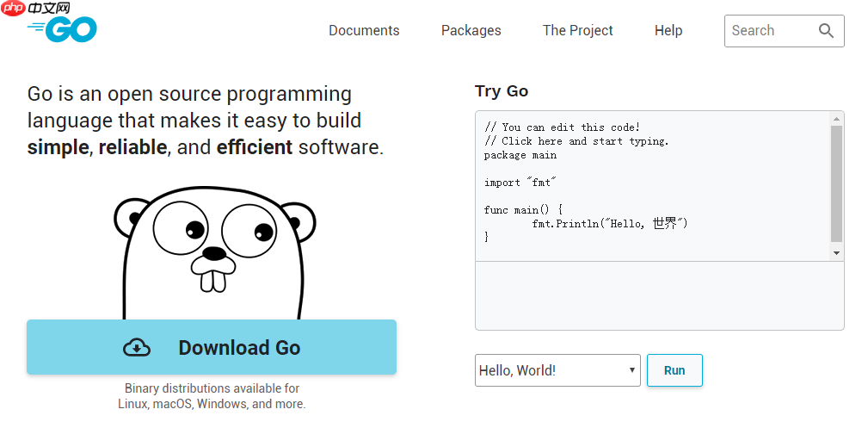The width and height of the screenshot is (868, 428).
Task: Click the empty output pane below the code
Action: coord(659,295)
